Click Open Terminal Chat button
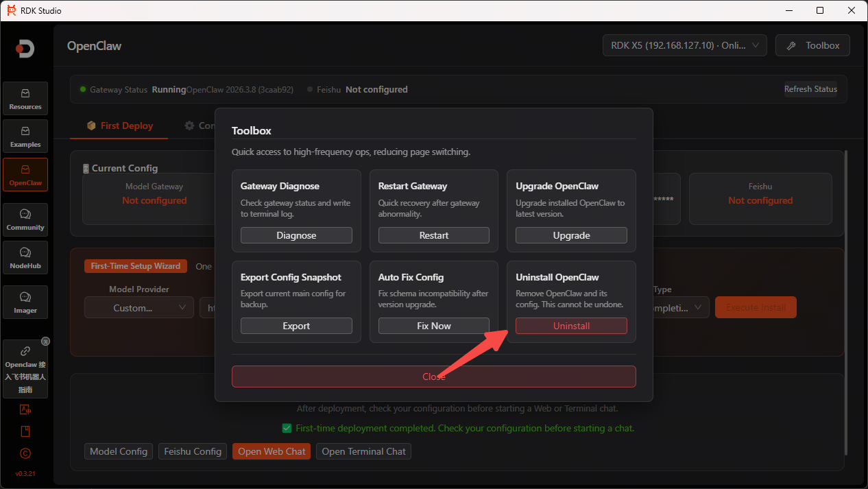The image size is (868, 489). coord(363,451)
